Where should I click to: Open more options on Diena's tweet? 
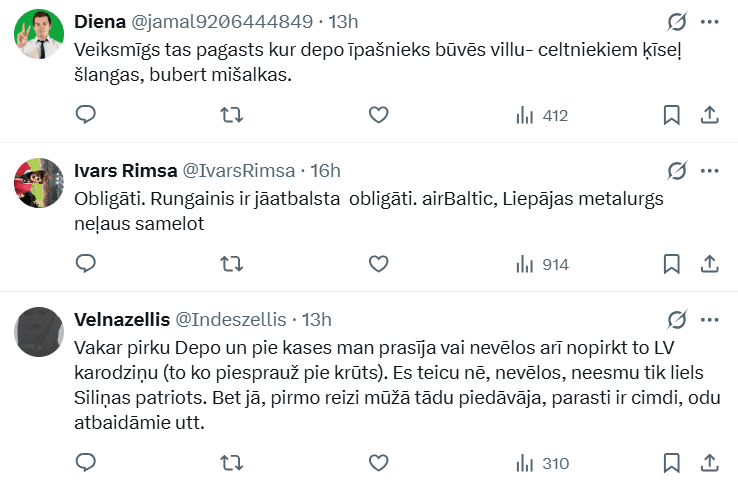[x=709, y=22]
